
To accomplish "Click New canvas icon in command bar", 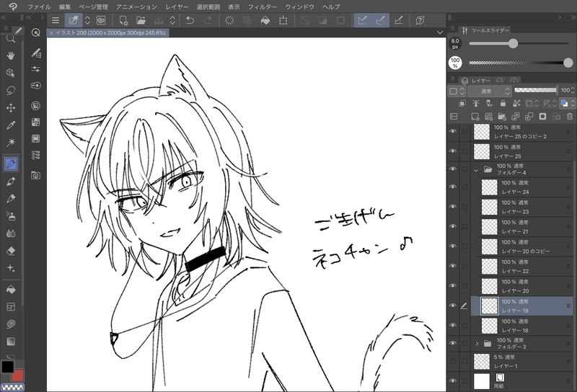I will (123, 20).
